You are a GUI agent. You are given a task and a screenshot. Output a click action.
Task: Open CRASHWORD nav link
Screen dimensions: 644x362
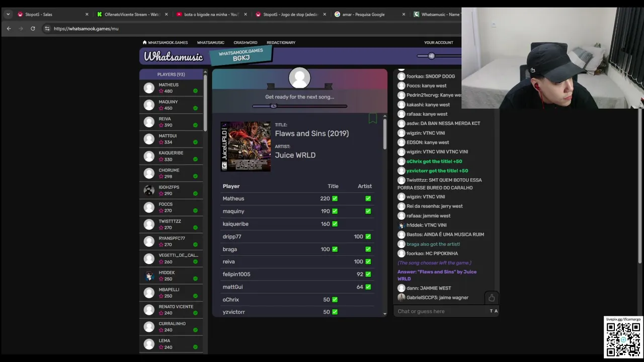click(246, 42)
